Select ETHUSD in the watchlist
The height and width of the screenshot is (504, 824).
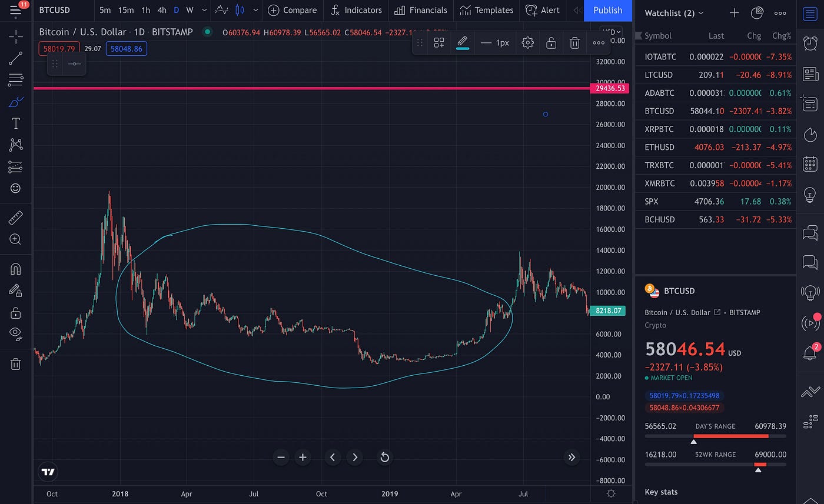click(716, 147)
